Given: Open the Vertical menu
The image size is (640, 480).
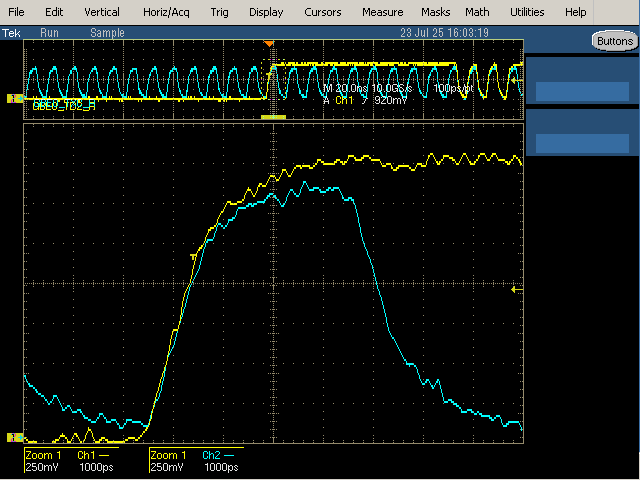Looking at the screenshot, I should click(x=102, y=12).
